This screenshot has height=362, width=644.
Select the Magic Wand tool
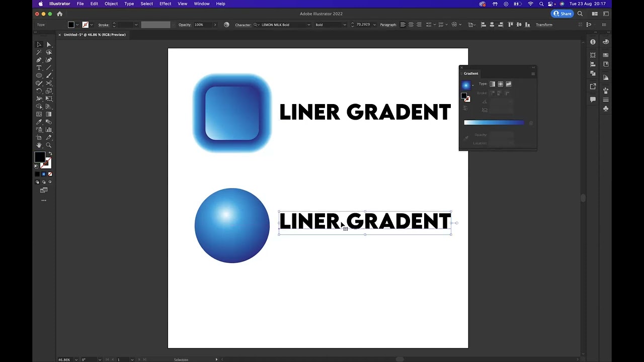coord(39,52)
